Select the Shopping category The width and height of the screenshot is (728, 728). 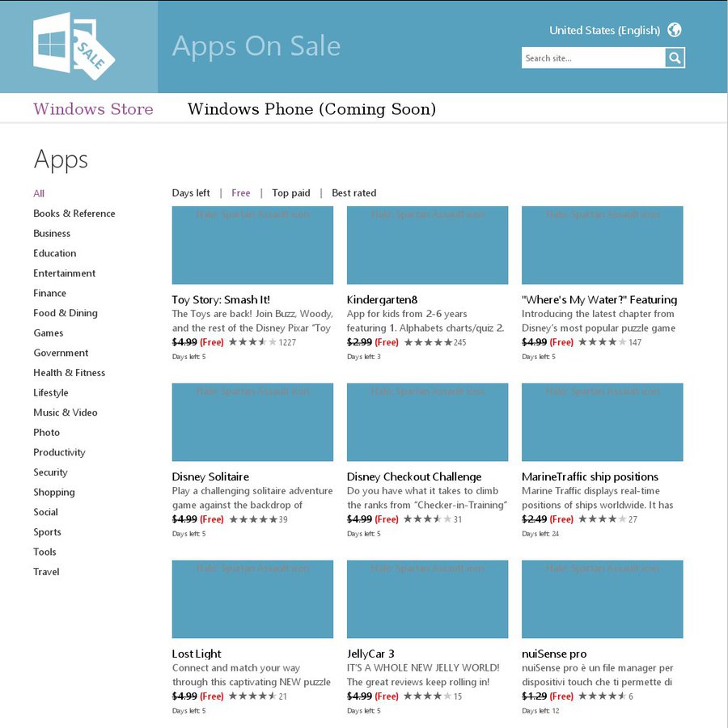[54, 492]
